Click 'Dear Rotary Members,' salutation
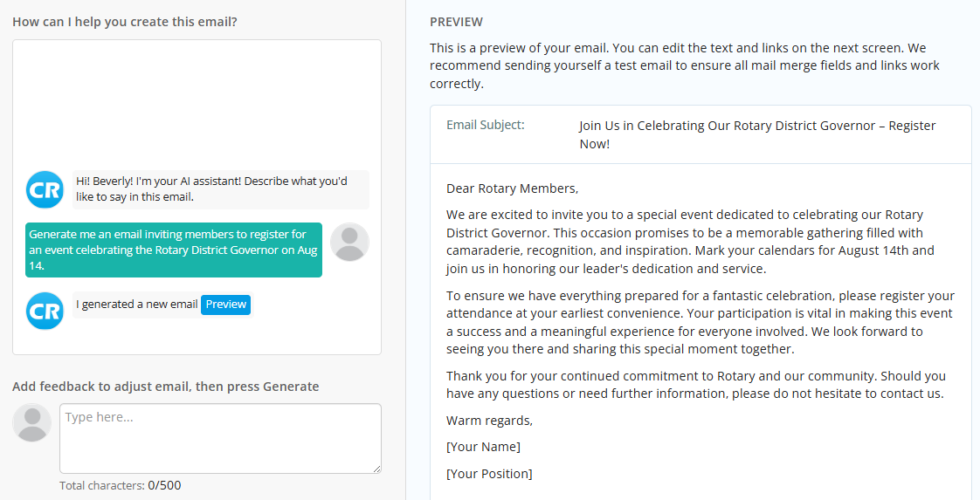 click(513, 188)
